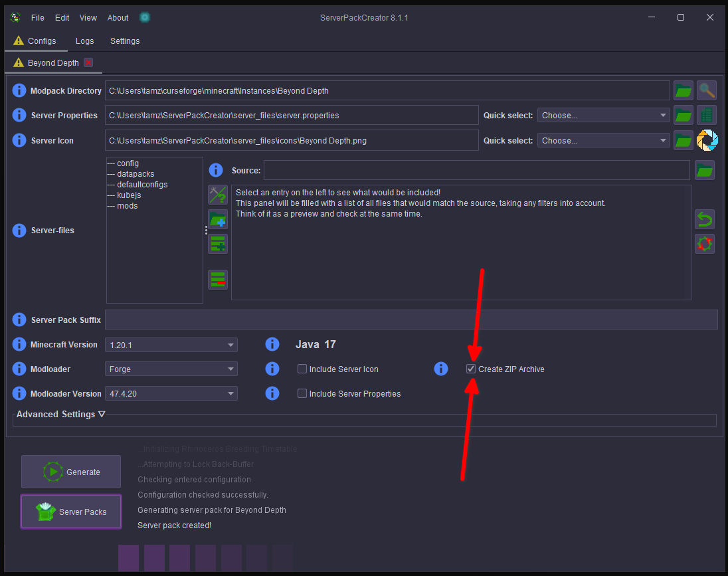Click the magnifier scan icon for Modpack Directory
Image resolution: width=728 pixels, height=576 pixels.
point(707,90)
